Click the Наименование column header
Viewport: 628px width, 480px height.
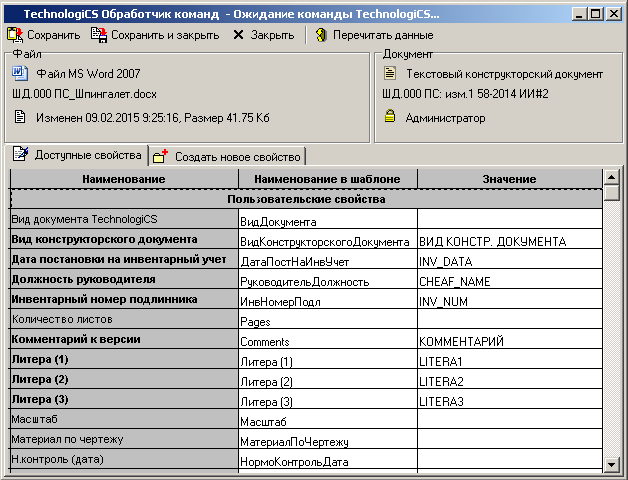pos(124,179)
